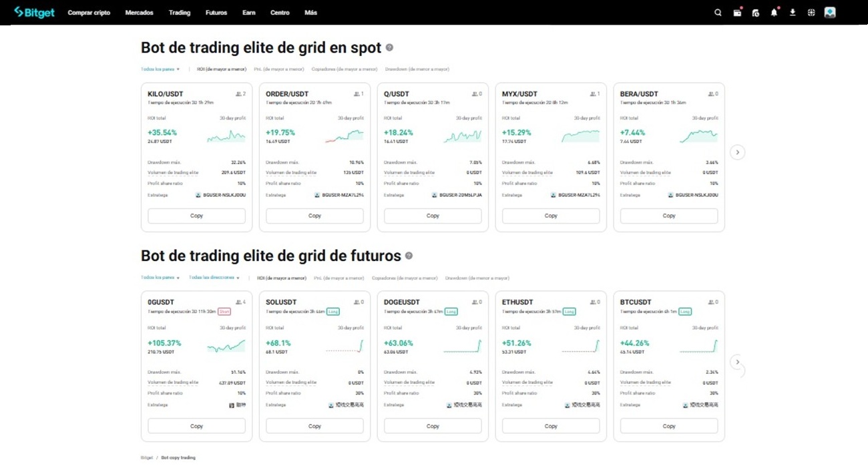Click the right arrow to see more spot bots
The height and width of the screenshot is (466, 868).
point(738,152)
